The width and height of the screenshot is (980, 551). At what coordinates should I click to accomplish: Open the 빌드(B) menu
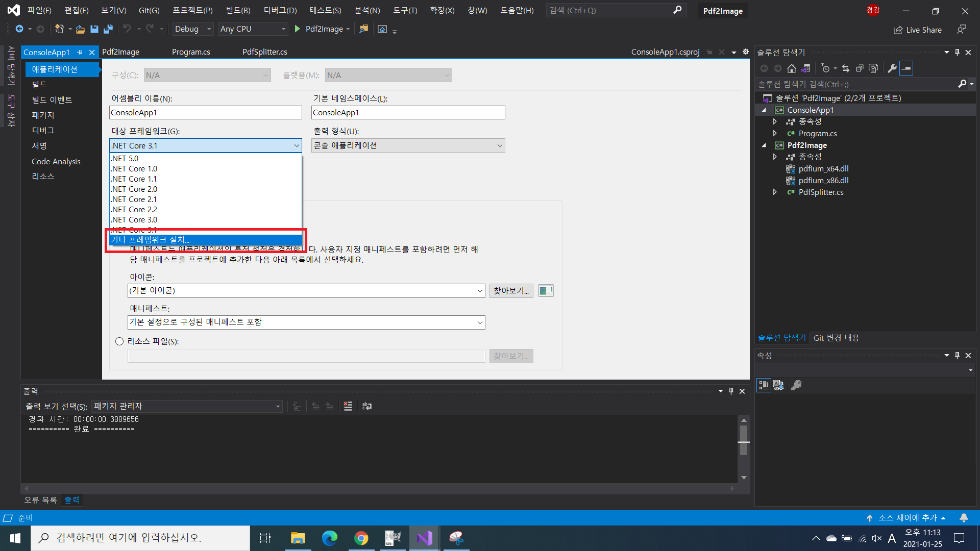238,10
